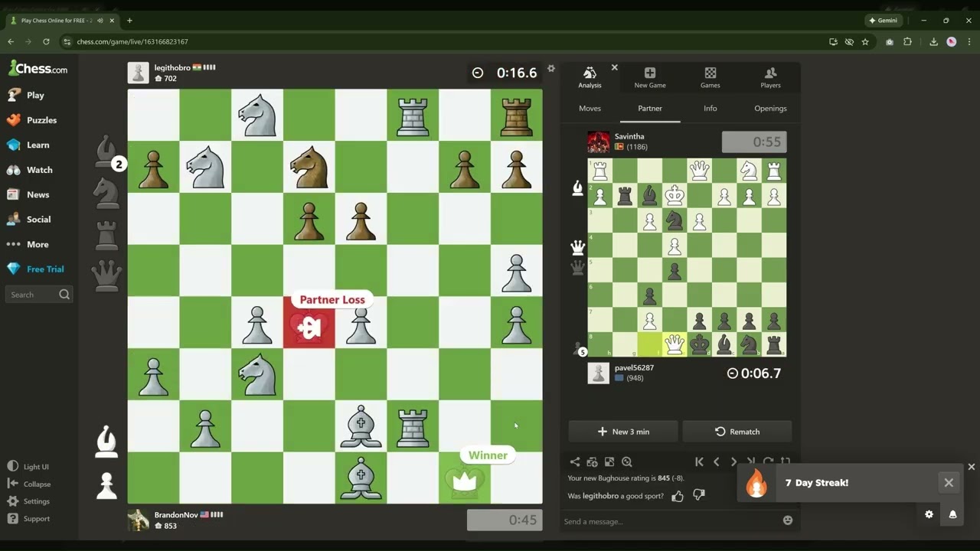Open a new Chrome tab
The width and height of the screenshot is (980, 551).
[x=129, y=21]
